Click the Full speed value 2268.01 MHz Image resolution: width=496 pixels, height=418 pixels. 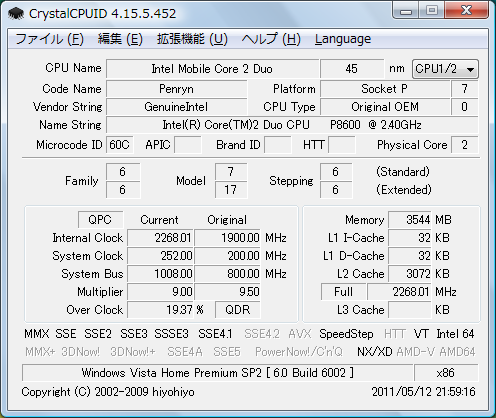pyautogui.click(x=399, y=292)
